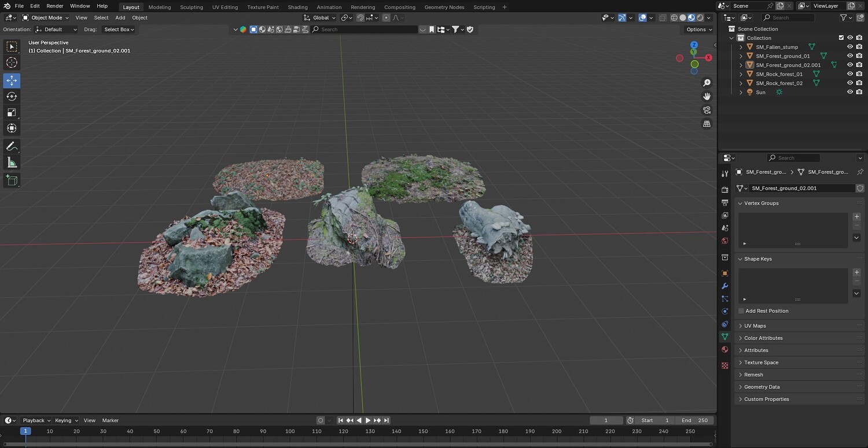Viewport: 868px width, 448px height.
Task: Add a shape key with plus button
Action: (856, 272)
